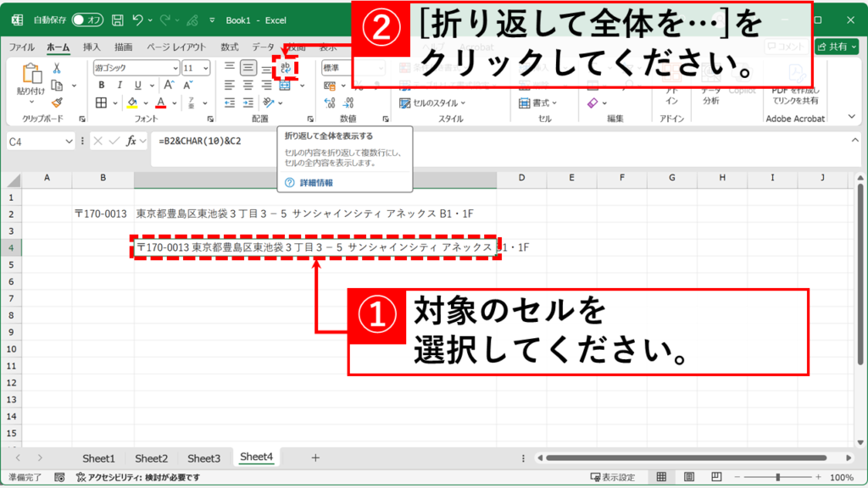This screenshot has width=868, height=488.
Task: Expand the formula bar with the chevron
Action: 855,141
